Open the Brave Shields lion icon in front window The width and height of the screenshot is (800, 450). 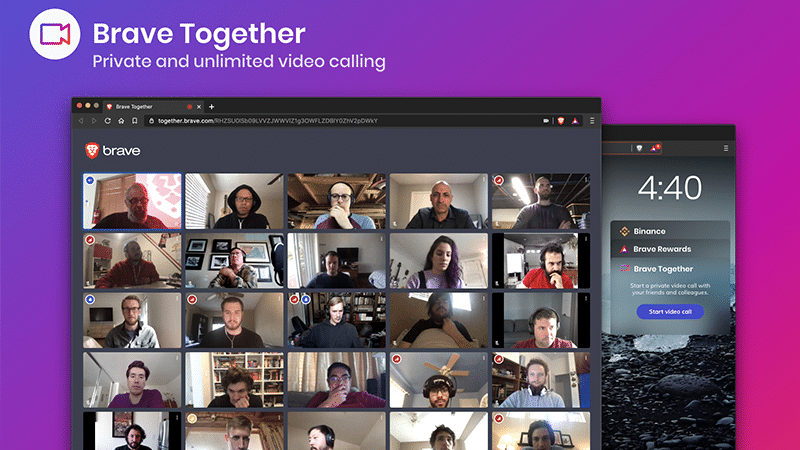561,121
